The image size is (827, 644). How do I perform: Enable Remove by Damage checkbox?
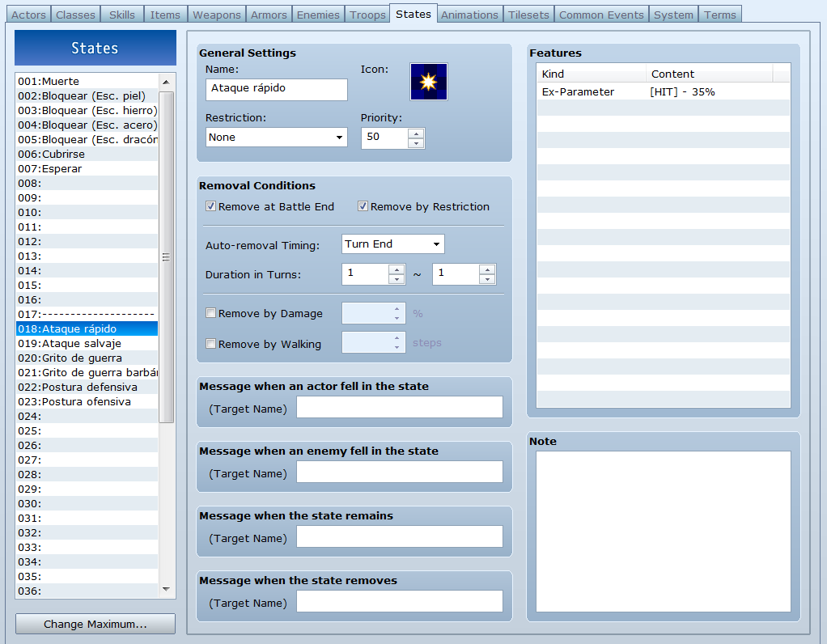coord(210,313)
